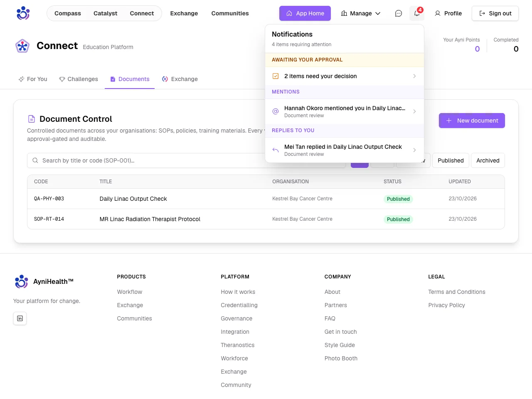Open the Profile page
The height and width of the screenshot is (399, 532).
pos(448,13)
